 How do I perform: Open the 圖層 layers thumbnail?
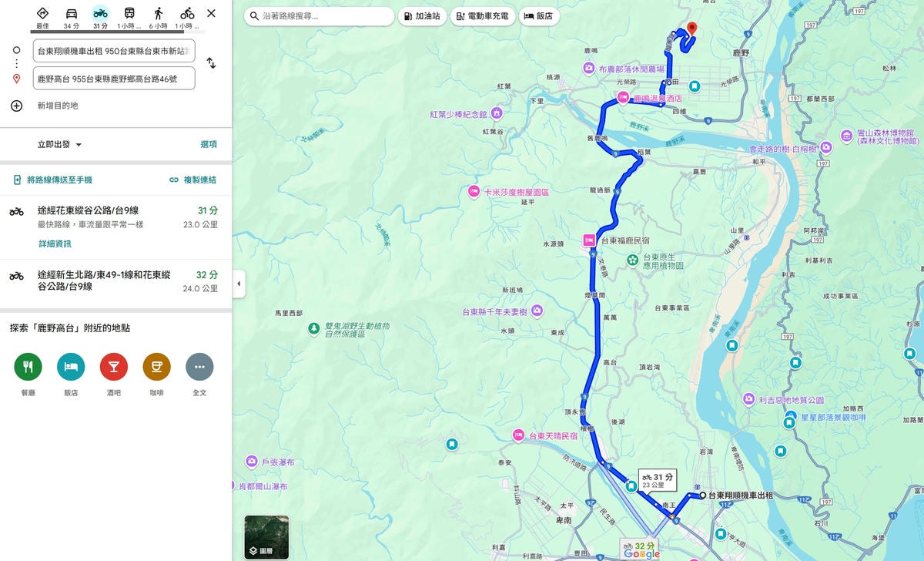(266, 537)
